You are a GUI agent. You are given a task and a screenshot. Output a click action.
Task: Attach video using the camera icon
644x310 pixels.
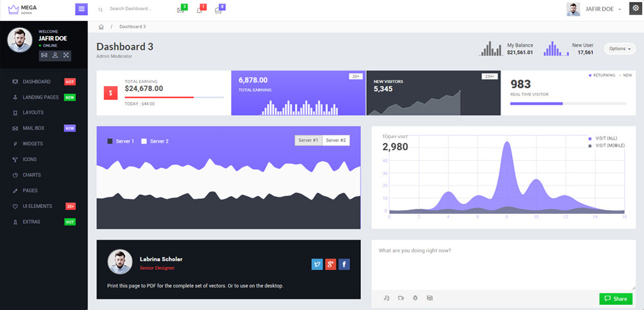point(400,298)
